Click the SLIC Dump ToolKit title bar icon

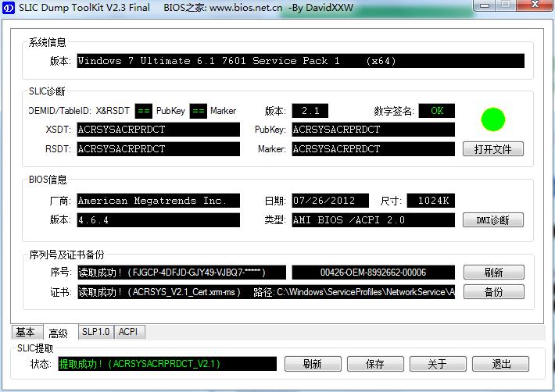8,7
